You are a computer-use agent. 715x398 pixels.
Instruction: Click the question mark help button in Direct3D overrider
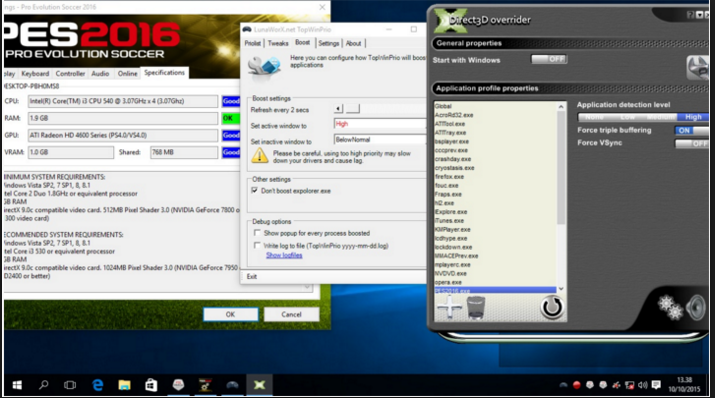pyautogui.click(x=690, y=15)
